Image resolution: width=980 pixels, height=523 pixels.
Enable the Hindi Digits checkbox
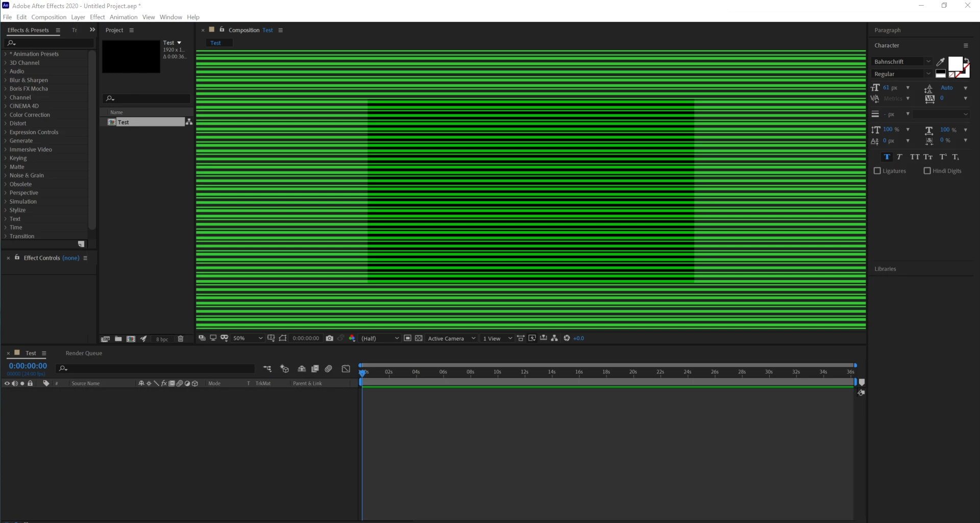(x=927, y=171)
